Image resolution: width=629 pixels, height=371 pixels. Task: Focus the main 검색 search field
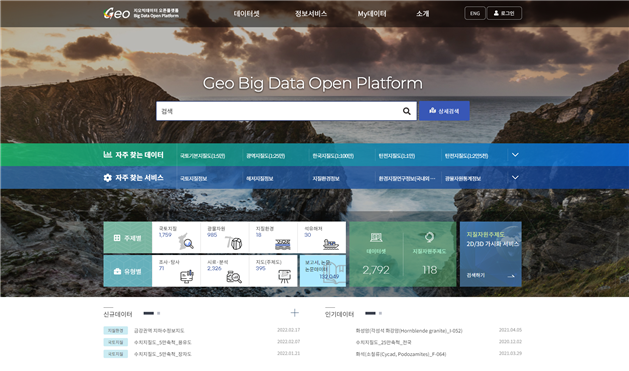(279, 111)
